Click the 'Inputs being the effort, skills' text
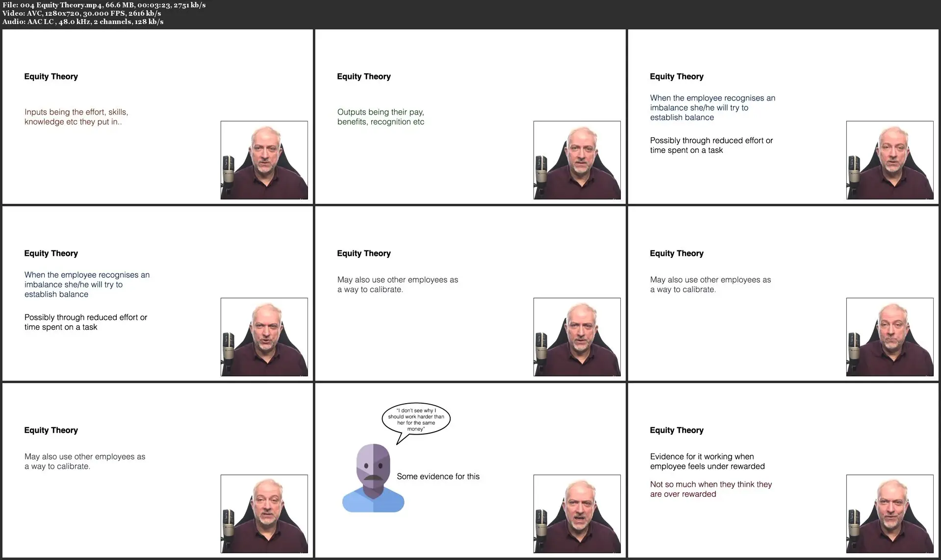The height and width of the screenshot is (560, 941). click(x=76, y=117)
